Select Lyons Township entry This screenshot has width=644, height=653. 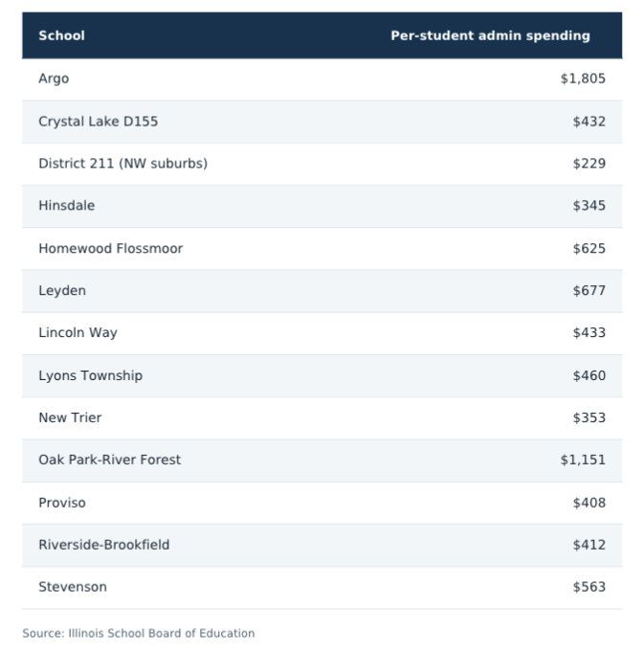pyautogui.click(x=90, y=375)
